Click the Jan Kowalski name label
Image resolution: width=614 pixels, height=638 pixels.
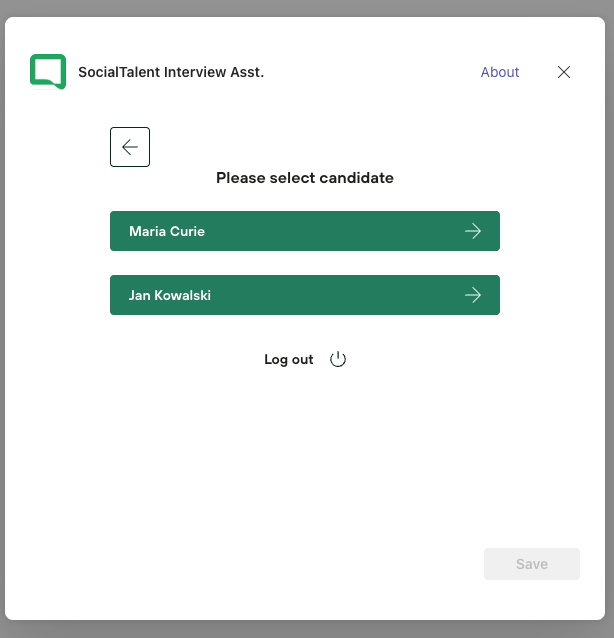coord(170,295)
